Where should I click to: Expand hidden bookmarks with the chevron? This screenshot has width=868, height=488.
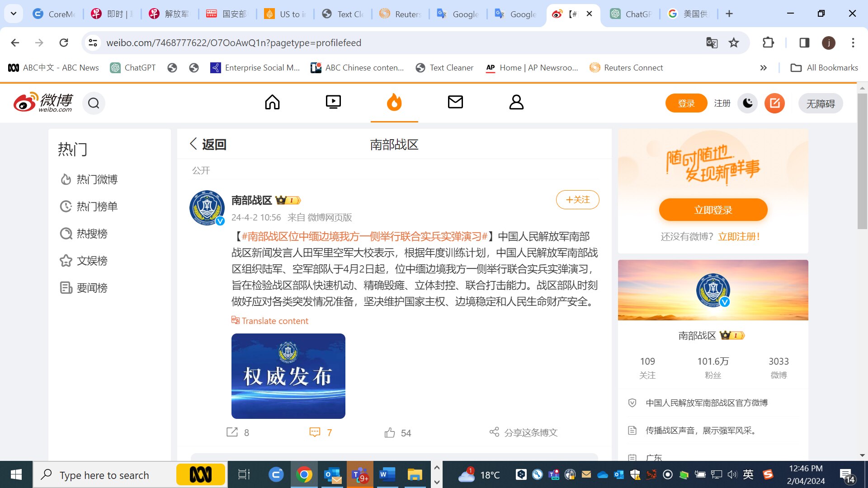coord(764,68)
